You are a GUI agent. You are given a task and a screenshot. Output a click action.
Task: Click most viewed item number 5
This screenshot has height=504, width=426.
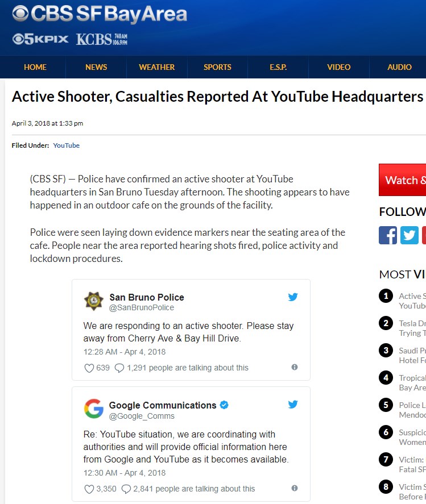pos(386,405)
